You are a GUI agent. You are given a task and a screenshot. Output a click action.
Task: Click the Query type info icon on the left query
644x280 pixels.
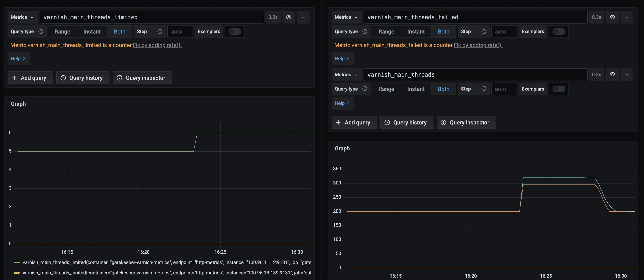tap(41, 32)
